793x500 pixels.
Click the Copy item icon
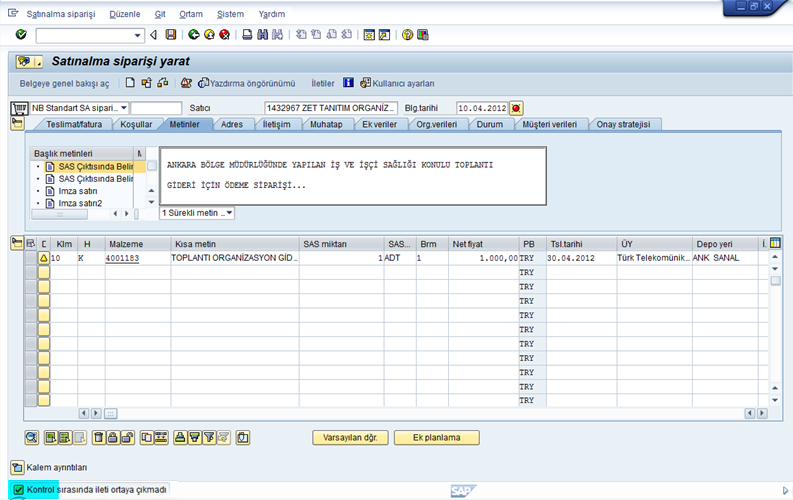click(147, 437)
